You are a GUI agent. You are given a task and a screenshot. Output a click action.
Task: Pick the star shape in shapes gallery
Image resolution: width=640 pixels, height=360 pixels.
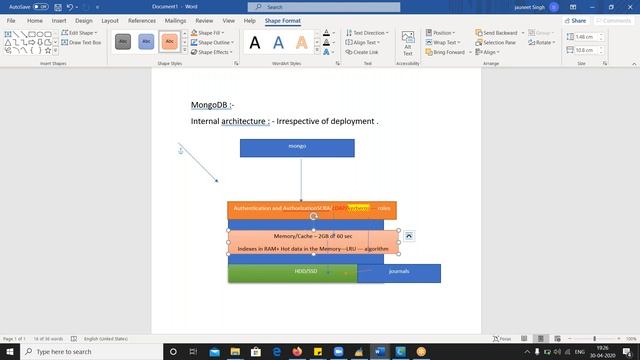click(48, 50)
